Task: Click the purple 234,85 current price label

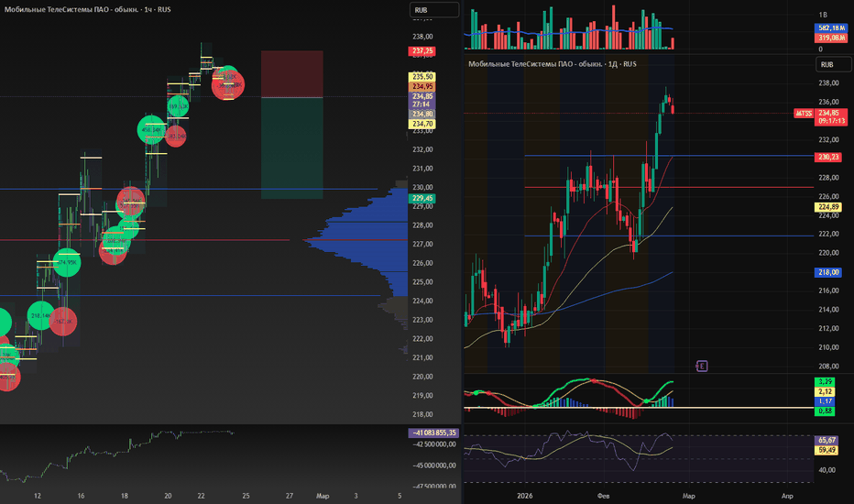Action: pyautogui.click(x=422, y=100)
